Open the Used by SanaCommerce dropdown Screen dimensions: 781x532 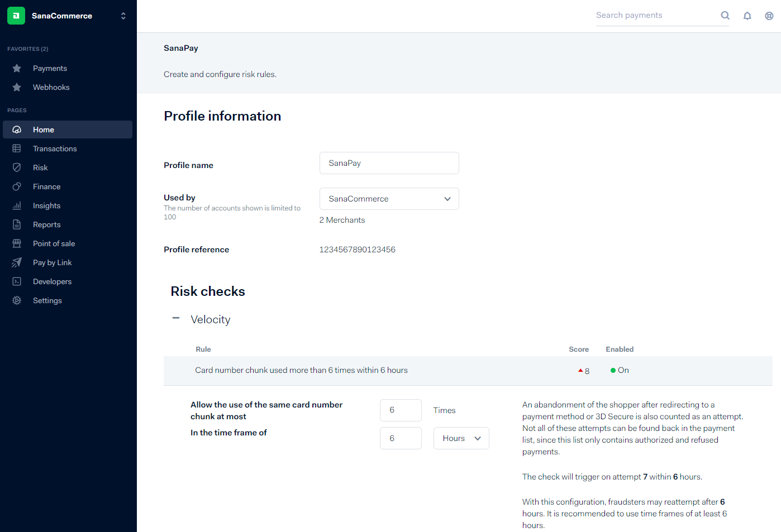(389, 199)
